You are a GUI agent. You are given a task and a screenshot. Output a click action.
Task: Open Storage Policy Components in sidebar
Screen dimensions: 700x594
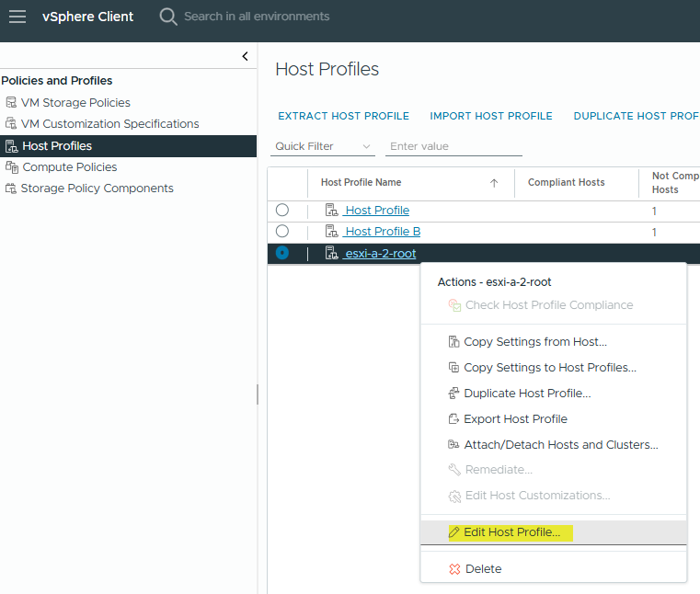97,188
